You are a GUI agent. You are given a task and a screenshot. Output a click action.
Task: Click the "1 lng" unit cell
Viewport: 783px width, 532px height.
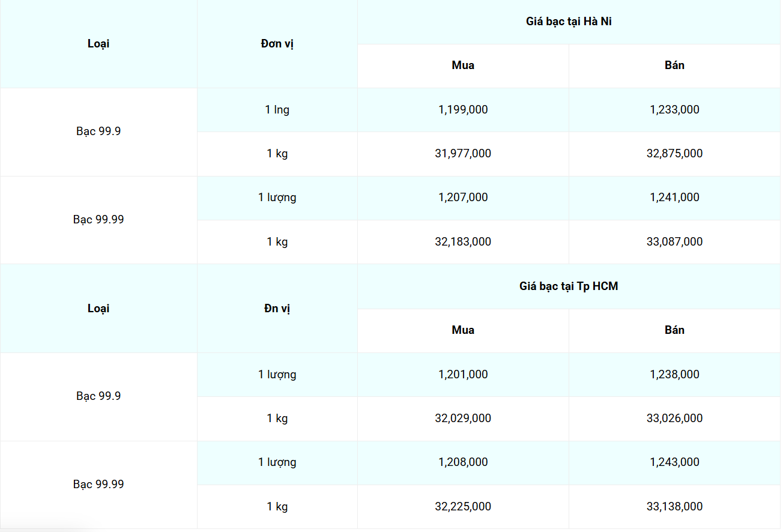coord(277,110)
